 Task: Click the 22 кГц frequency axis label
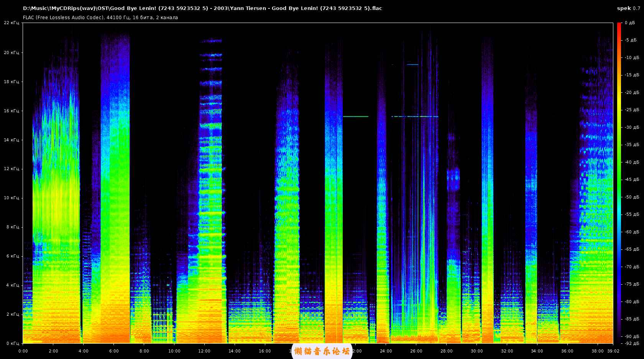11,23
